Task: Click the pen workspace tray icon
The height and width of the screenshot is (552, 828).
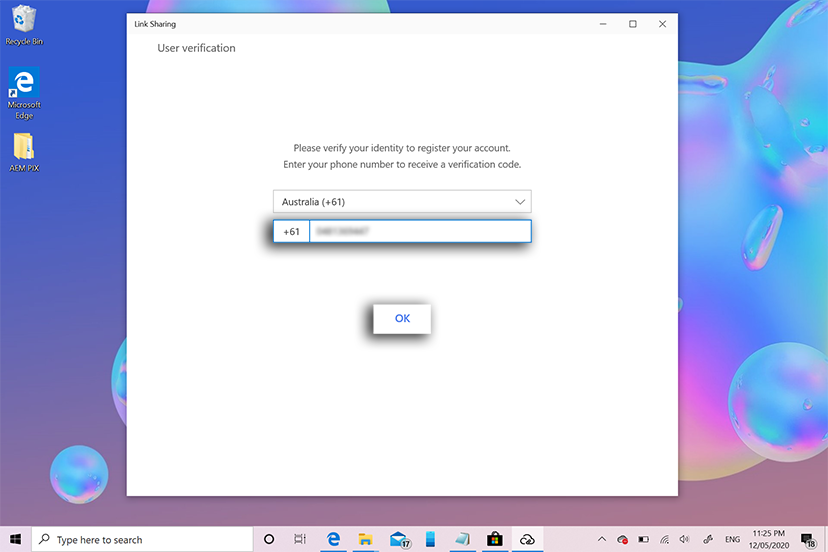Action: (708, 539)
